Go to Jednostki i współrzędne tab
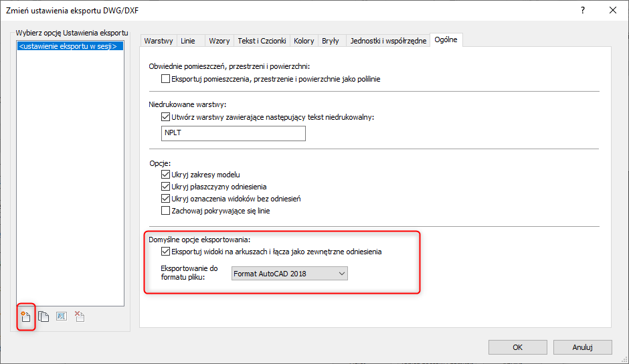This screenshot has height=364, width=629. 388,41
